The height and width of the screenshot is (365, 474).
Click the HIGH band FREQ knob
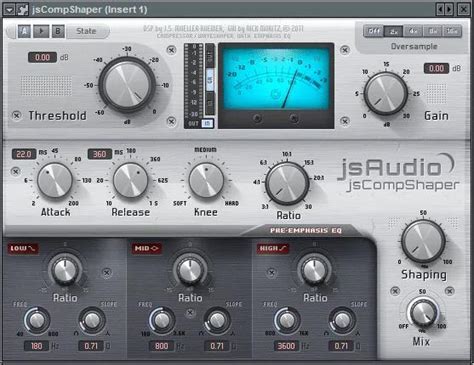(x=287, y=321)
